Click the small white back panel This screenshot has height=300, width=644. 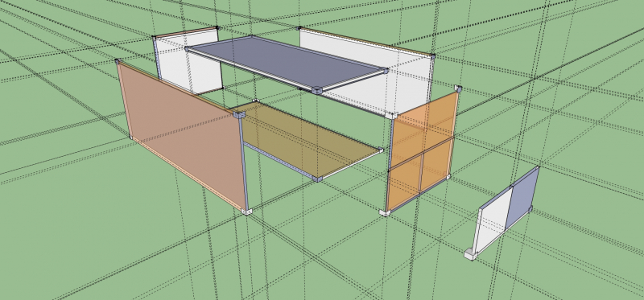[189, 62]
